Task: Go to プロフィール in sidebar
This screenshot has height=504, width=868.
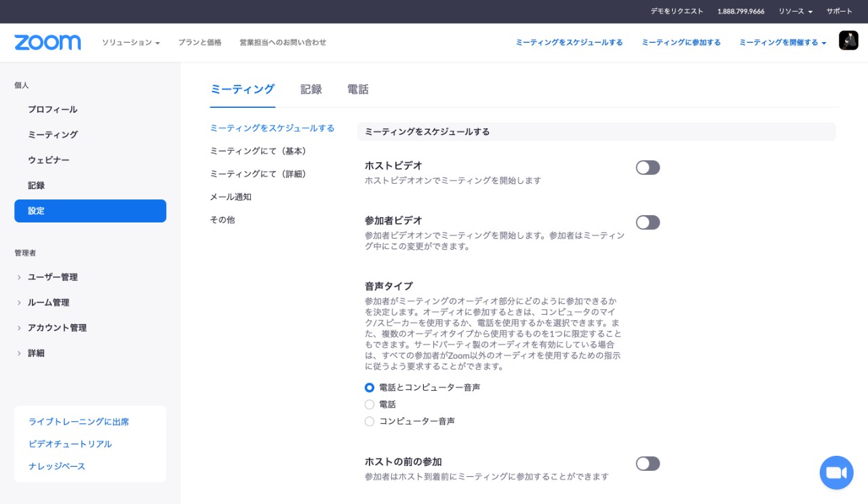Action: pyautogui.click(x=52, y=109)
